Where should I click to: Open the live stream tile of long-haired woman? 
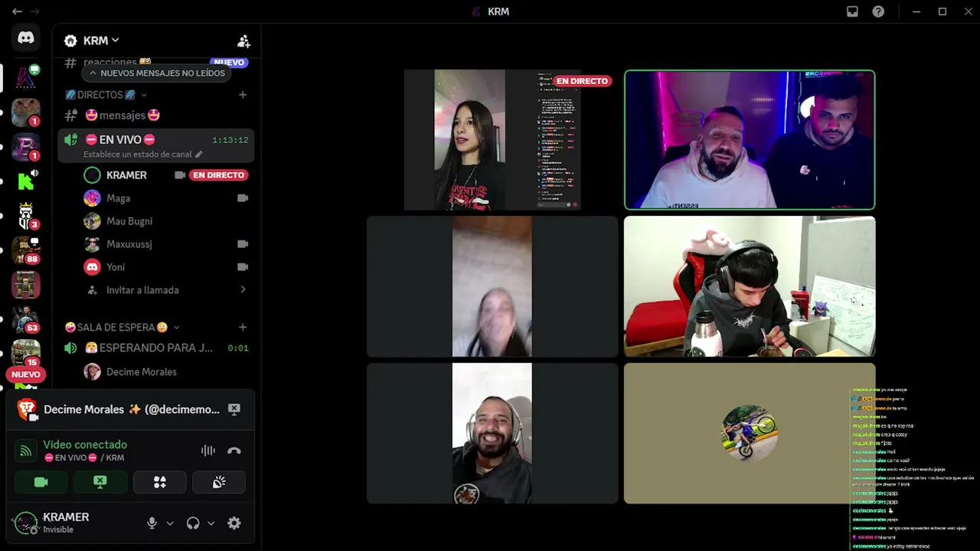pyautogui.click(x=492, y=140)
